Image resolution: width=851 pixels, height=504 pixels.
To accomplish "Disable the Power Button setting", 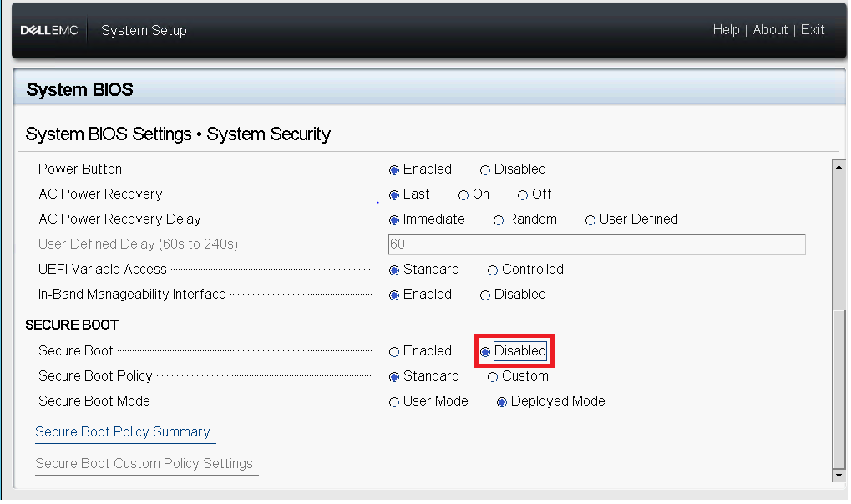I will 485,169.
